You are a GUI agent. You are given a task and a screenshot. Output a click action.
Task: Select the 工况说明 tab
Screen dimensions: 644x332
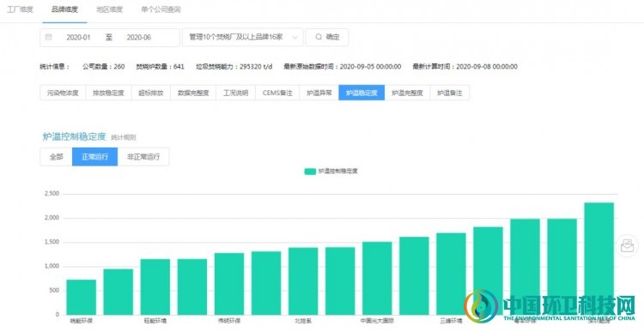pos(236,93)
